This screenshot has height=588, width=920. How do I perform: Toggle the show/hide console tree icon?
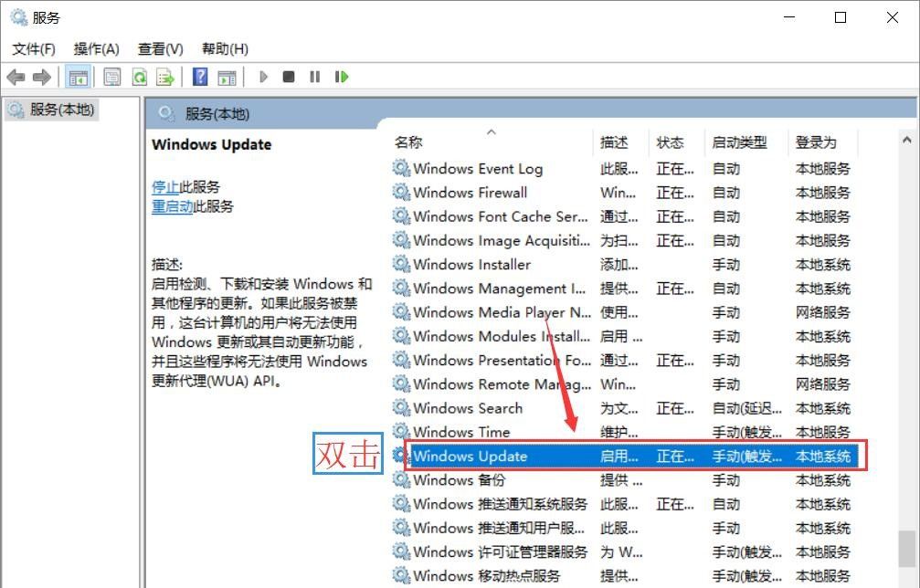78,77
